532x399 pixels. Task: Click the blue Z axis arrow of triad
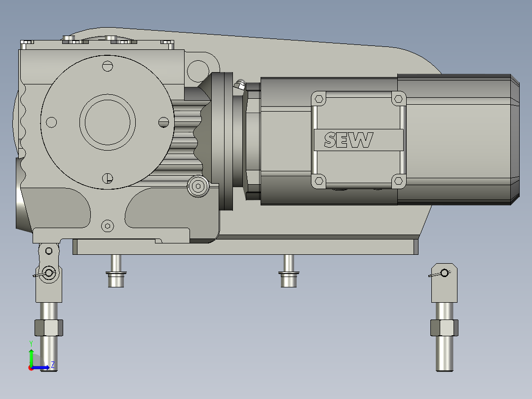click(40, 367)
